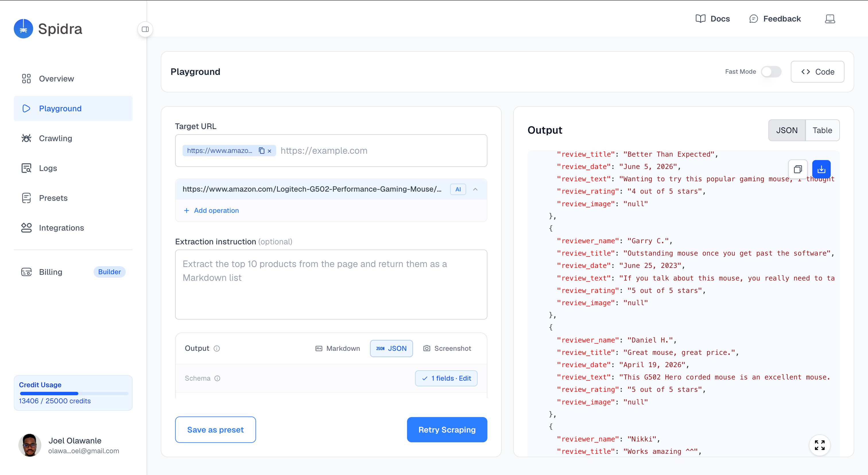Click the Joel Olawanle profile avatar
The image size is (868, 475).
point(30,445)
